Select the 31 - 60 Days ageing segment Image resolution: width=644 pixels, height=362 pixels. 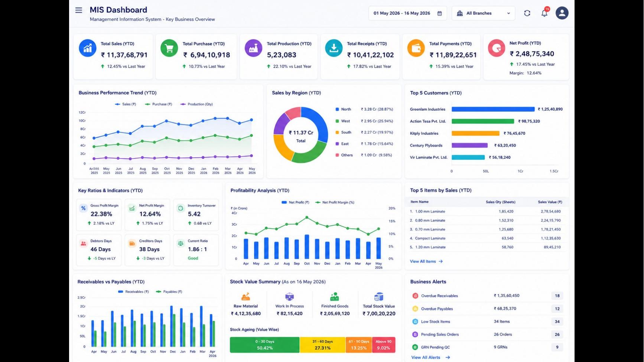323,345
